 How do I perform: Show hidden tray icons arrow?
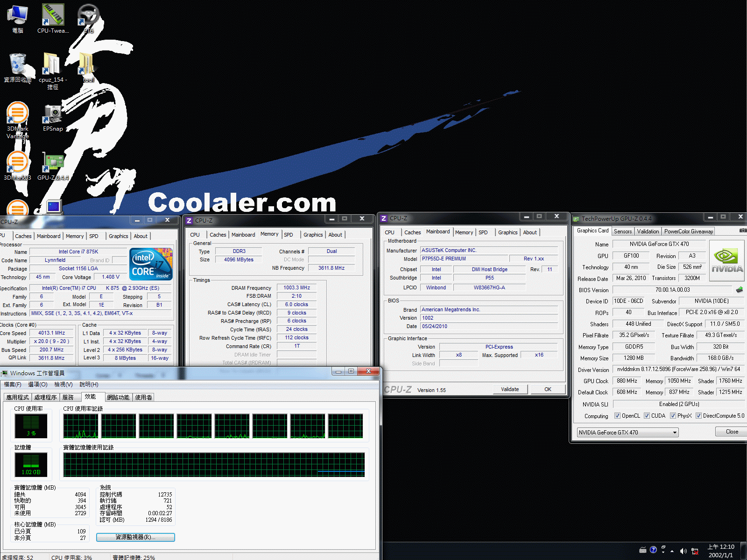coord(672,551)
